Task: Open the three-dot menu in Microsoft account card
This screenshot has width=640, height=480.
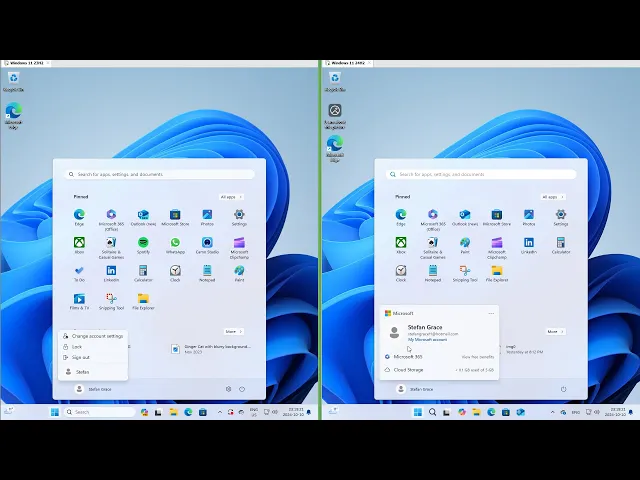Action: coord(491,313)
